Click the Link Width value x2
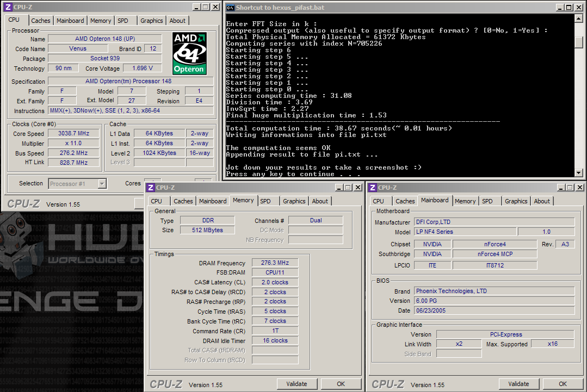587x392 pixels. tap(459, 344)
